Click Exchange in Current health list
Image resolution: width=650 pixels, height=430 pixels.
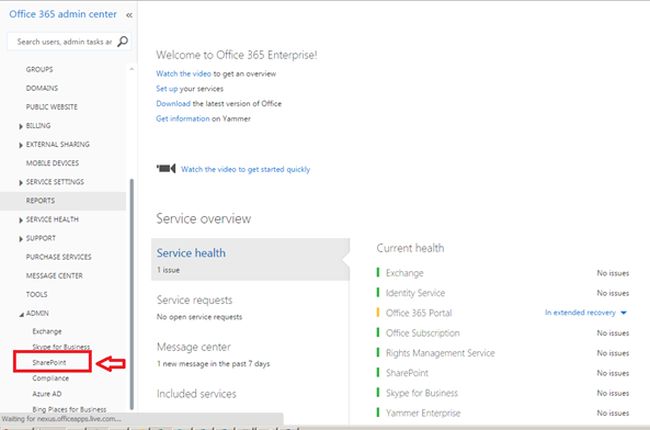pos(405,273)
